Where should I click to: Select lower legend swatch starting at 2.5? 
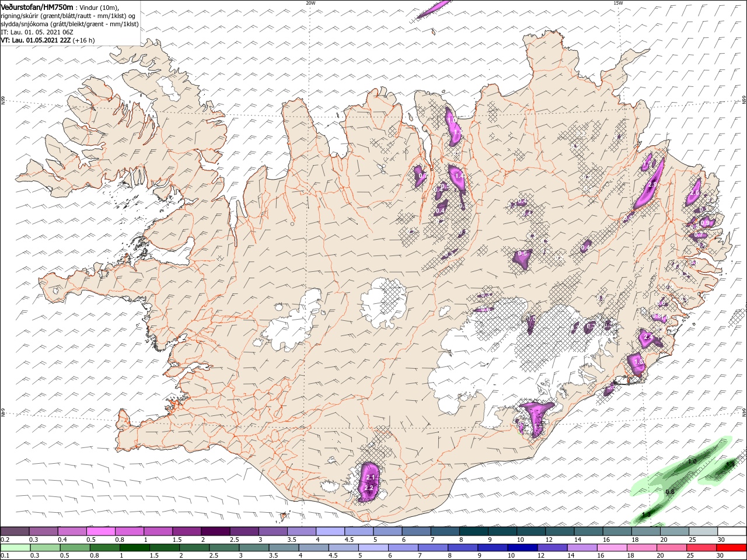click(x=225, y=548)
